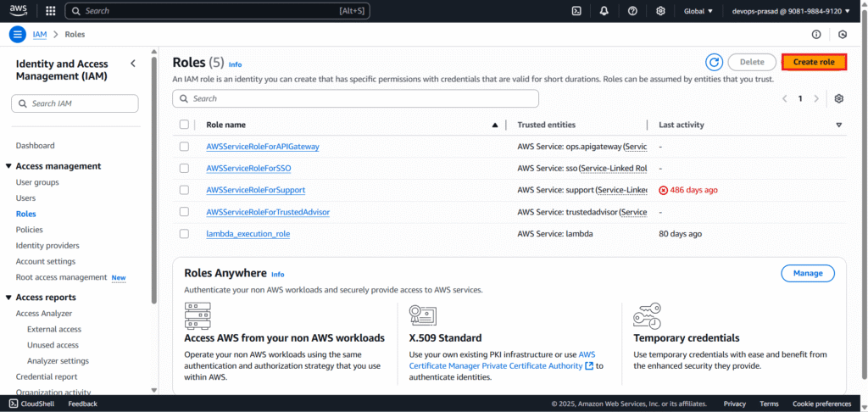Click the CloudShell icon in the footer
Screen dimensions: 868x412
pyautogui.click(x=14, y=404)
